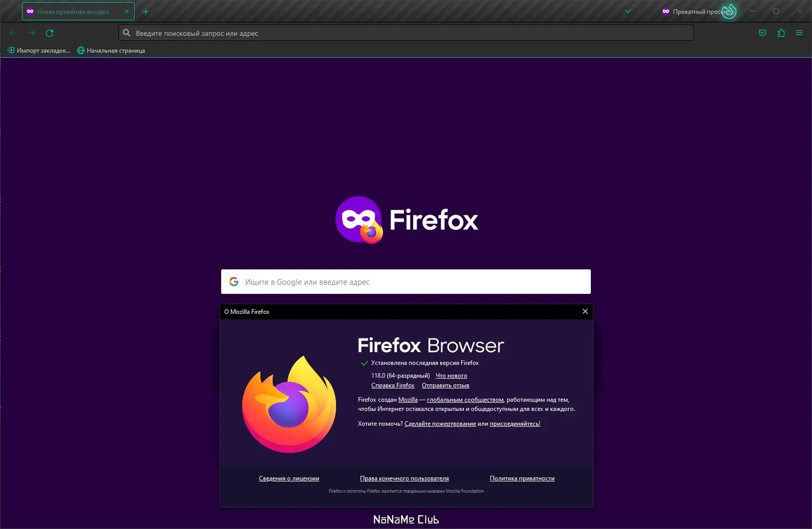
Task: Reload the current page
Action: (50, 33)
